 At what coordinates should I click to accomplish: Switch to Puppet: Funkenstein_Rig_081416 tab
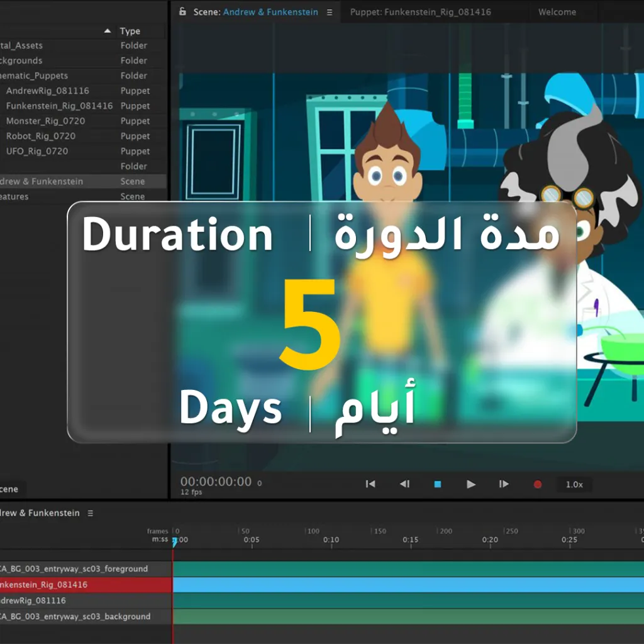click(421, 12)
